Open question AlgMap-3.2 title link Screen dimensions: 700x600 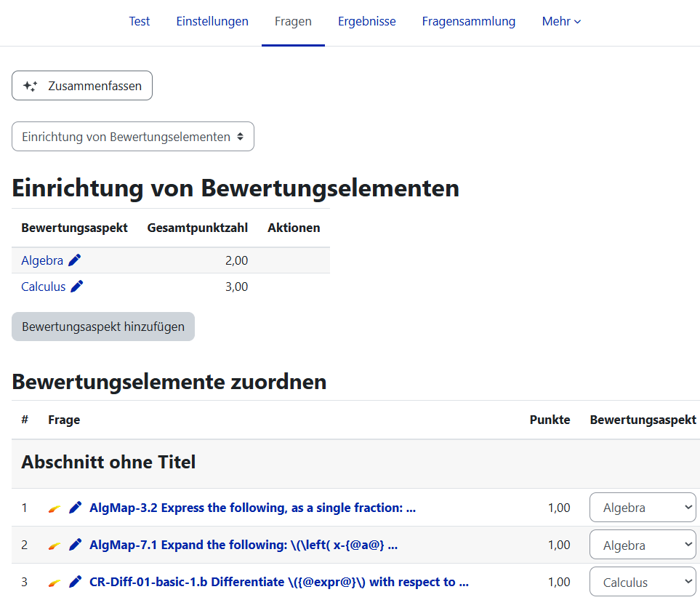252,508
